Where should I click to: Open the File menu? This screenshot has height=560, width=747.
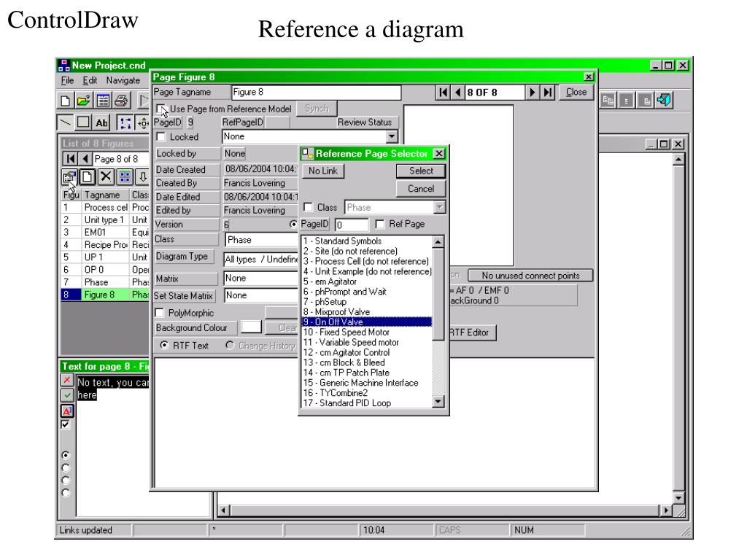tap(67, 80)
